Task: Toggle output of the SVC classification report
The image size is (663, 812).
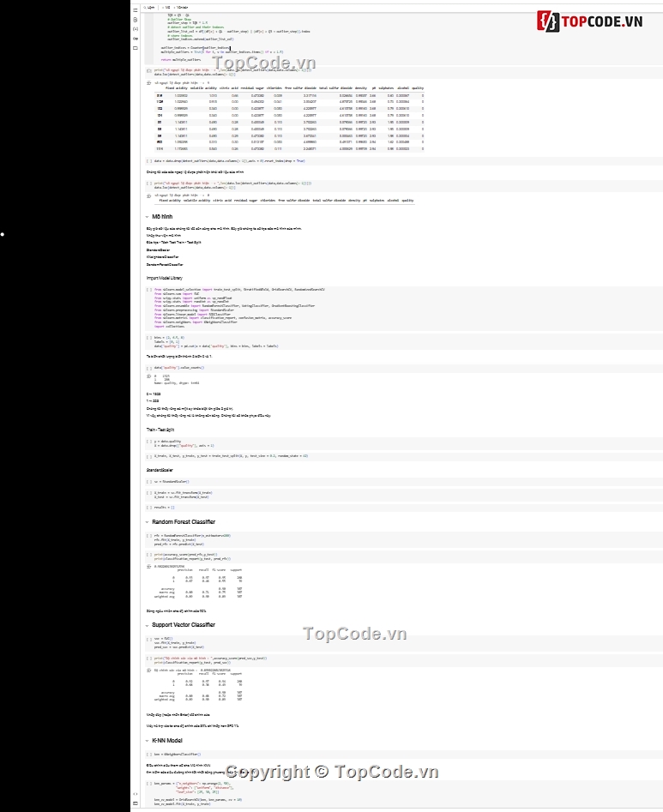Action: pos(149,671)
